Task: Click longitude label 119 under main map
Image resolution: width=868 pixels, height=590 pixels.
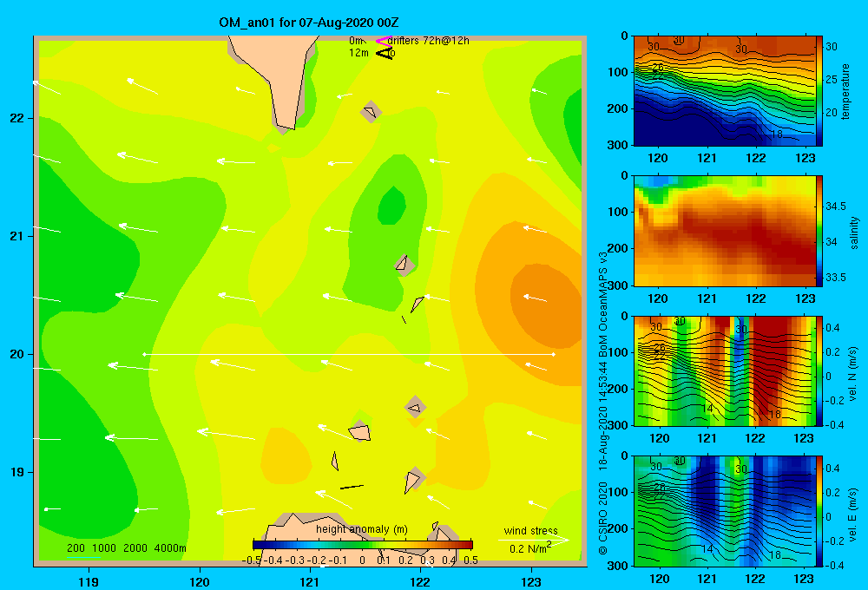Action: (x=89, y=581)
